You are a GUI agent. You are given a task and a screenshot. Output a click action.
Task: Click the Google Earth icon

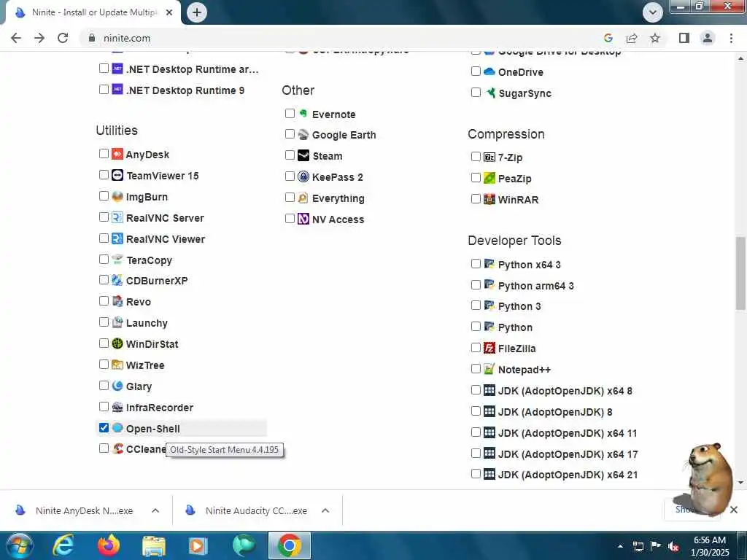click(303, 134)
